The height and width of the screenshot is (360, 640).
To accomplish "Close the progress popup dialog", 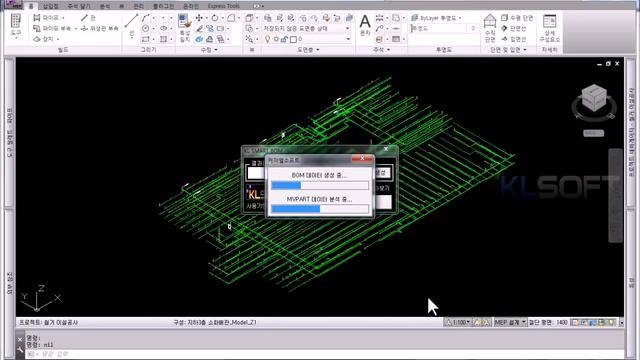I will pos(362,159).
